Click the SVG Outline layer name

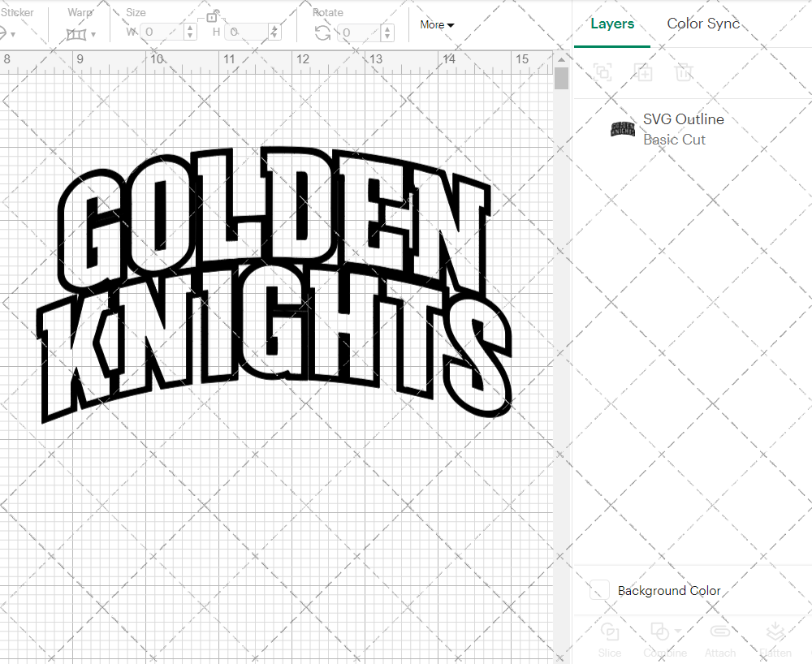[x=683, y=119]
